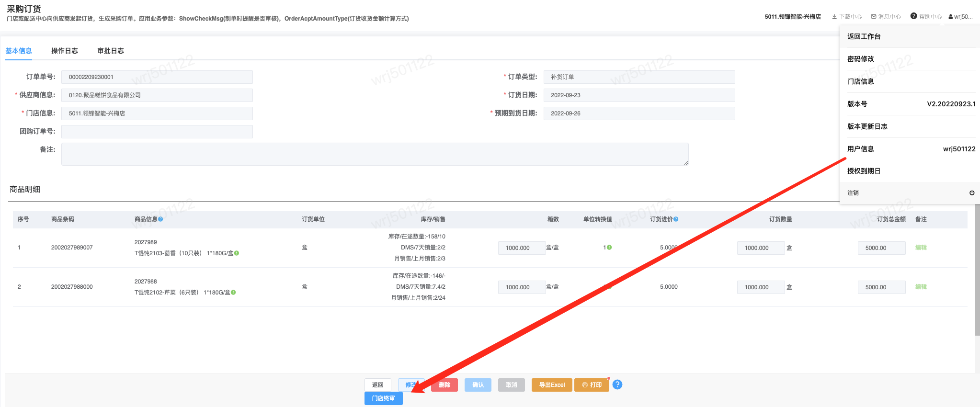Click 箱数 input in row 2002027988000
This screenshot has width=980, height=407.
(x=522, y=287)
